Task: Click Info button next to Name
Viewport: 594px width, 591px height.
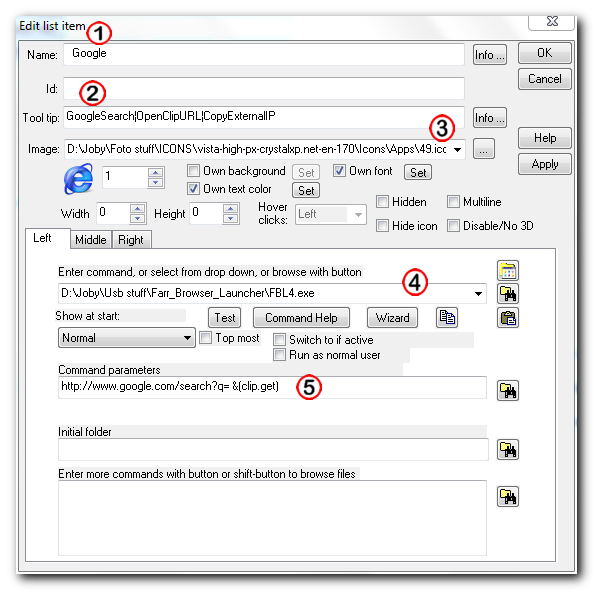Action: (489, 55)
